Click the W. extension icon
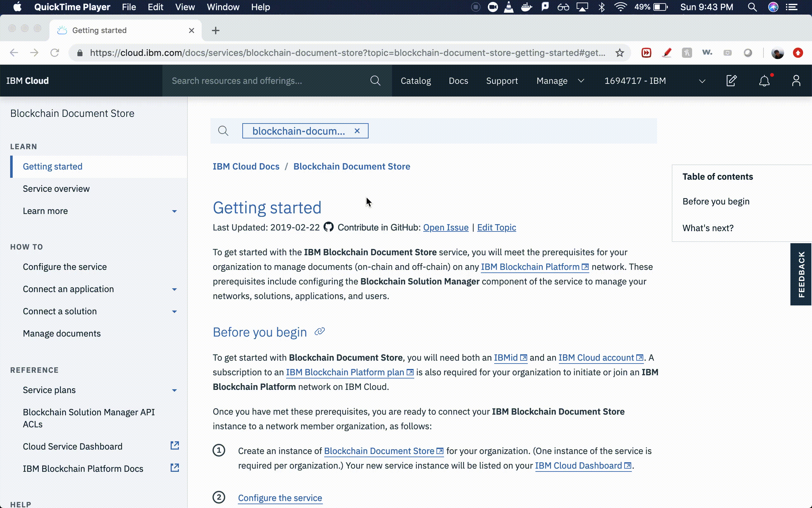This screenshot has width=812, height=508. (707, 53)
